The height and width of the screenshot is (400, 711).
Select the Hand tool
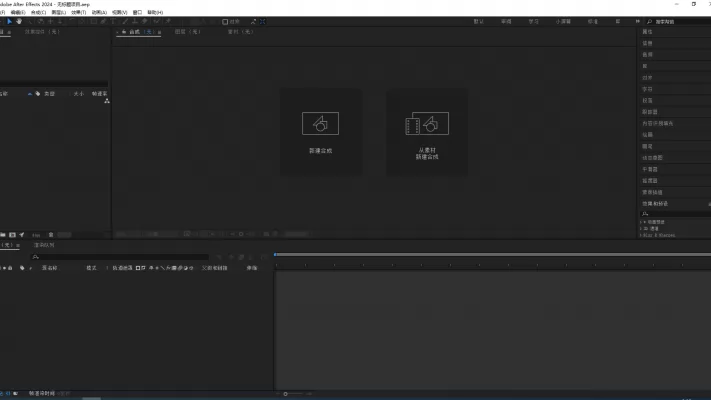coord(19,21)
